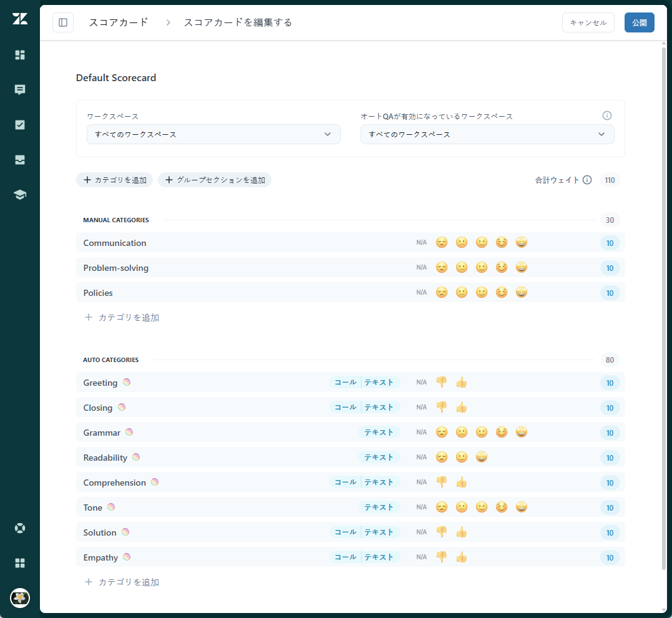Click the キャンセル button
Screen dimensions: 672x618
[x=588, y=22]
